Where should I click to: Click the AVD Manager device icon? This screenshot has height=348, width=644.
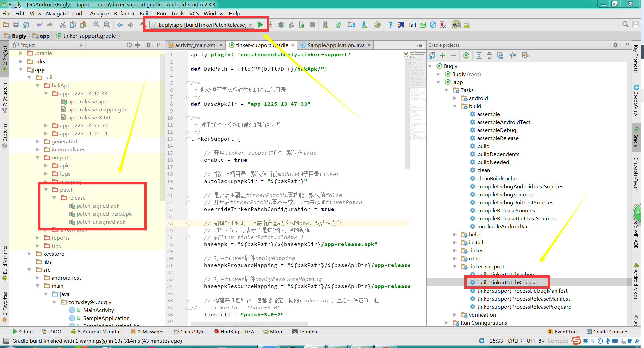325,25
